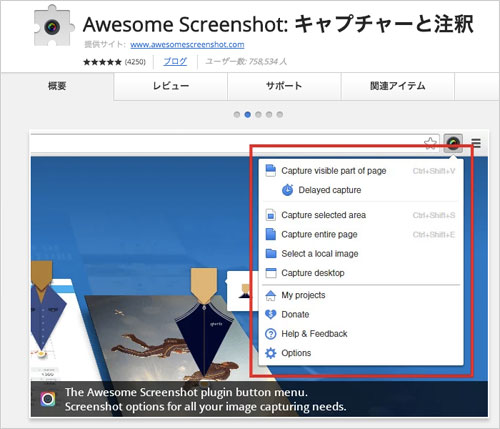Image resolution: width=500 pixels, height=429 pixels.
Task: Click the My projects house icon
Action: pos(270,295)
